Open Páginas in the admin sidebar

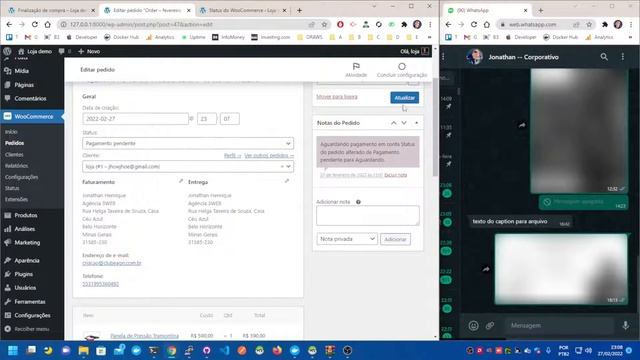point(24,85)
